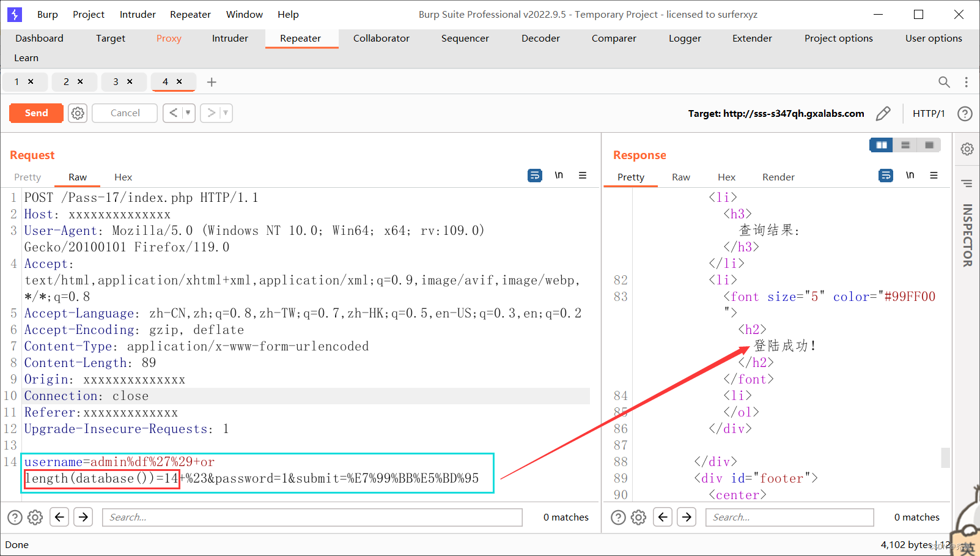The height and width of the screenshot is (556, 980).
Task: Close Repeater tab 3
Action: tap(130, 81)
